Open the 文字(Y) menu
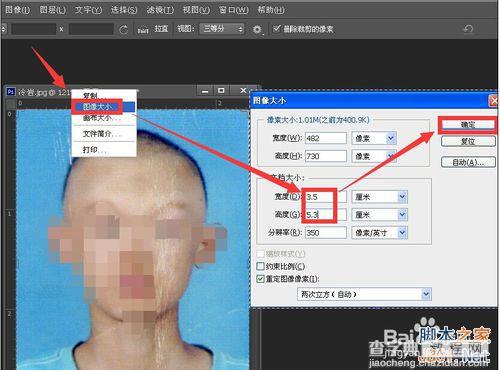Screen dimensions: 500x370 (88, 10)
